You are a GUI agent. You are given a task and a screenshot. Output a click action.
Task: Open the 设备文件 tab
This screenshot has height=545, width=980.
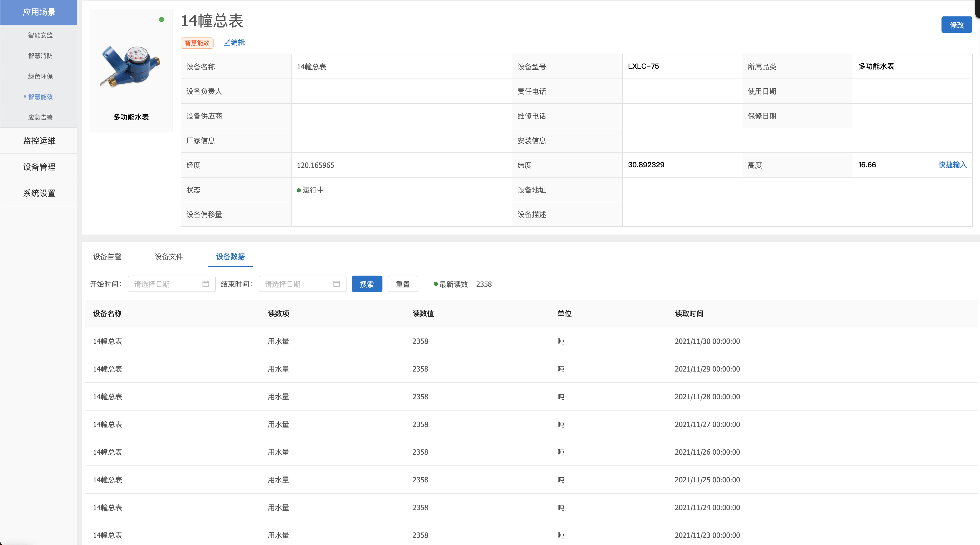pyautogui.click(x=169, y=256)
